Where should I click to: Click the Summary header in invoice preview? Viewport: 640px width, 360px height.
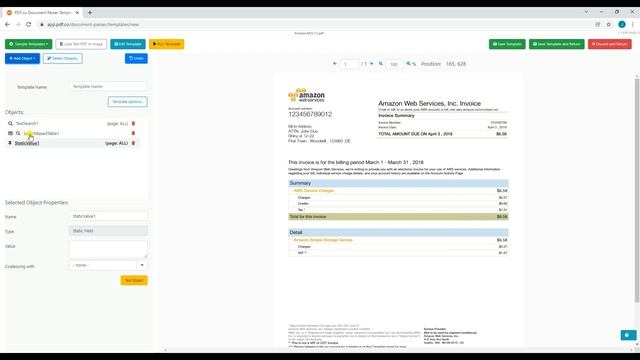pos(398,183)
